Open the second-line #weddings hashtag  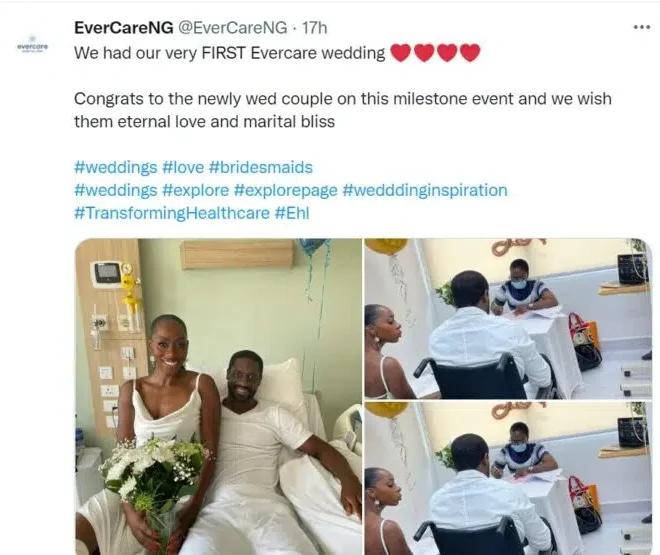pyautogui.click(x=116, y=190)
